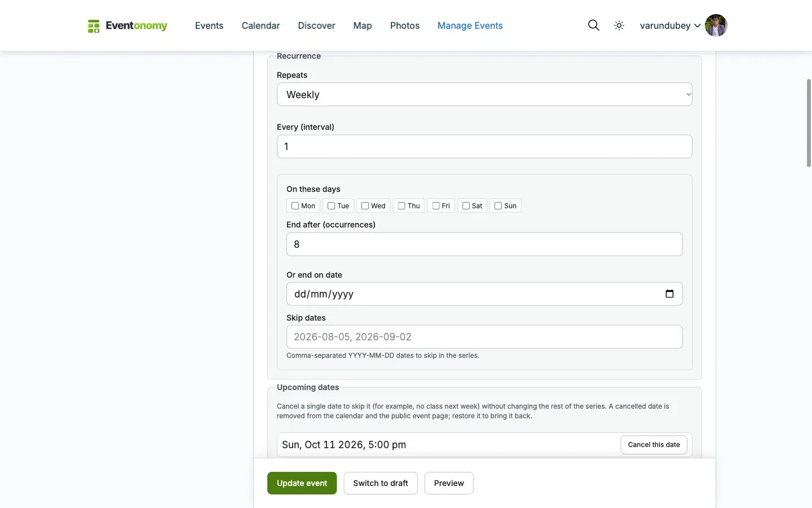
Task: Open the Repeats Weekly dropdown
Action: pos(484,94)
